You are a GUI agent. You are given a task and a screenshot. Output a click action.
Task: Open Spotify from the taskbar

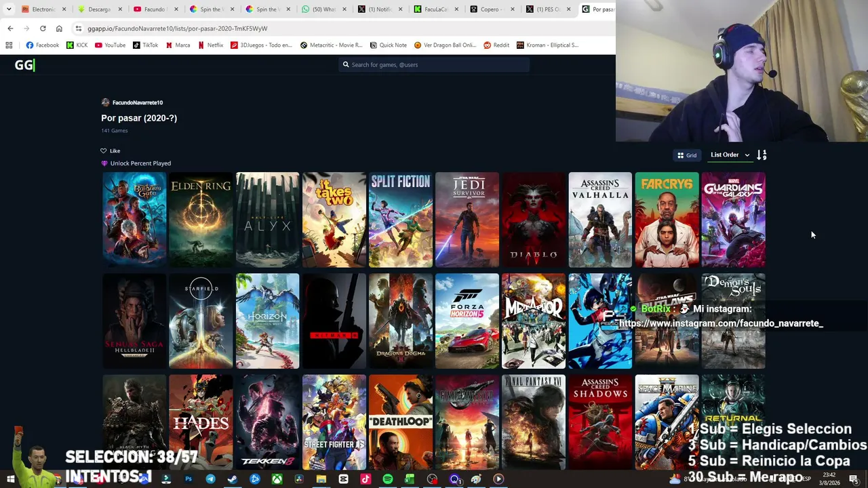[x=387, y=479]
